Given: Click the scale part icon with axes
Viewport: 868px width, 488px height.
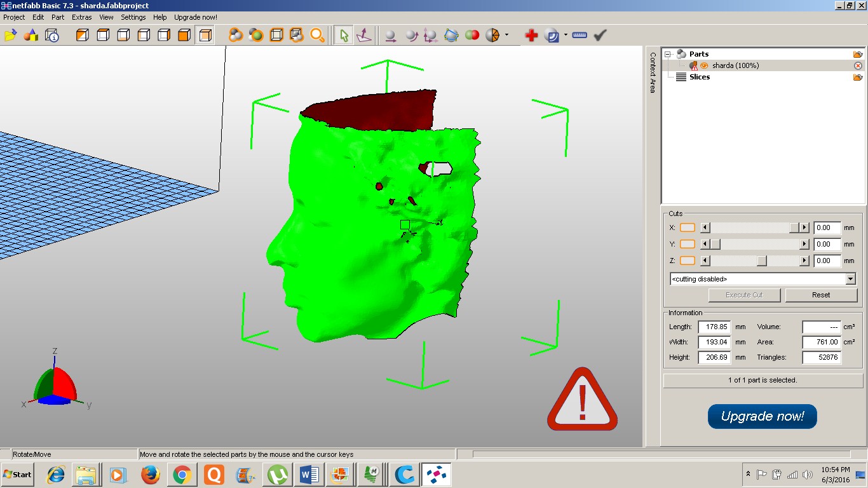Looking at the screenshot, I should [431, 36].
